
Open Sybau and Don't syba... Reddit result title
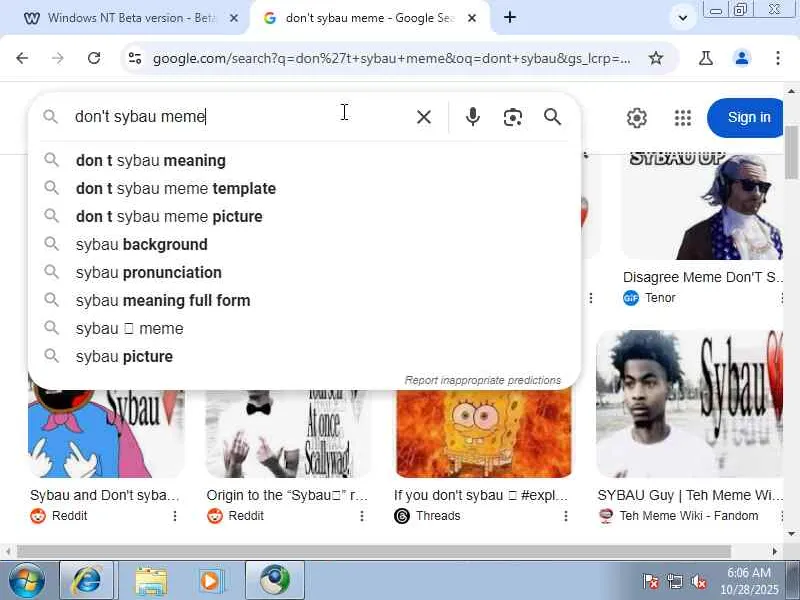coord(105,495)
